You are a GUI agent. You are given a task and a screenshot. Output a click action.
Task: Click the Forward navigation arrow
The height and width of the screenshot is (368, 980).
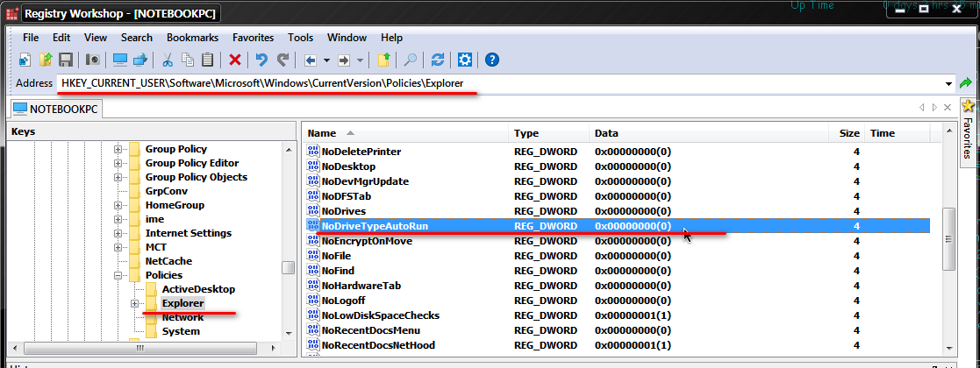tap(344, 60)
